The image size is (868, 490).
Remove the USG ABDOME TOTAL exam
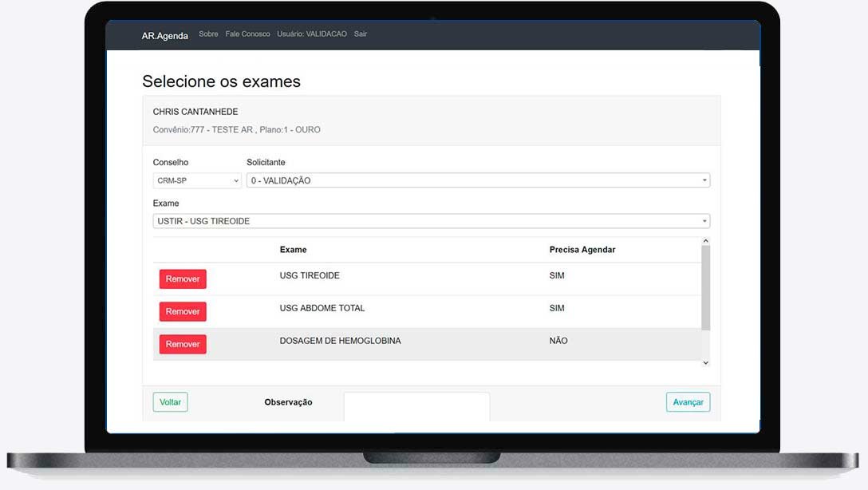coord(183,312)
